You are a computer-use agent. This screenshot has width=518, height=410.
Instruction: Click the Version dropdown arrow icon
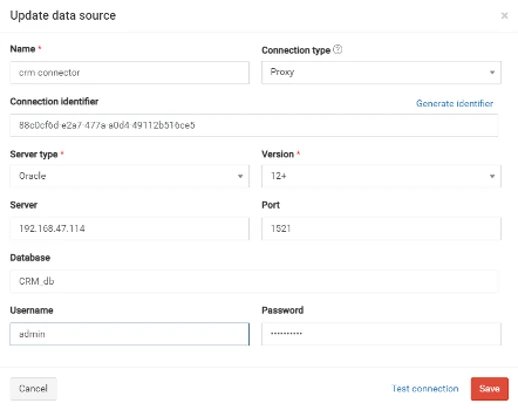pyautogui.click(x=492, y=176)
